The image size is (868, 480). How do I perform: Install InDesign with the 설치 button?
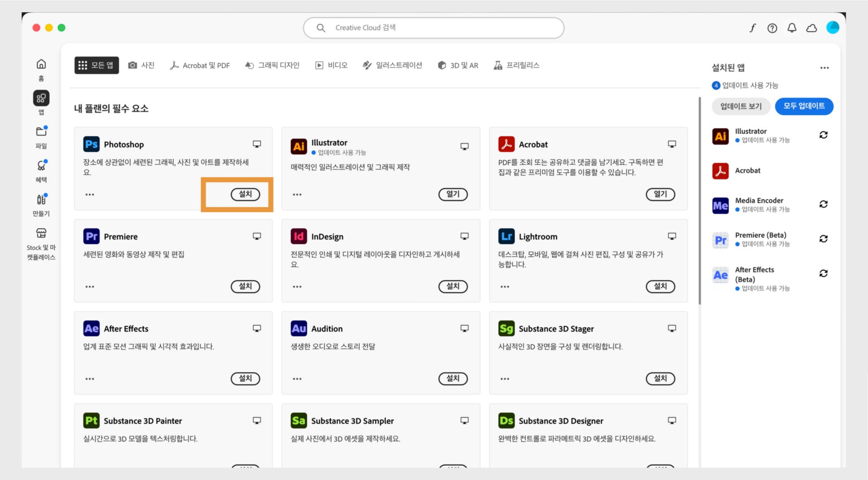coord(453,287)
